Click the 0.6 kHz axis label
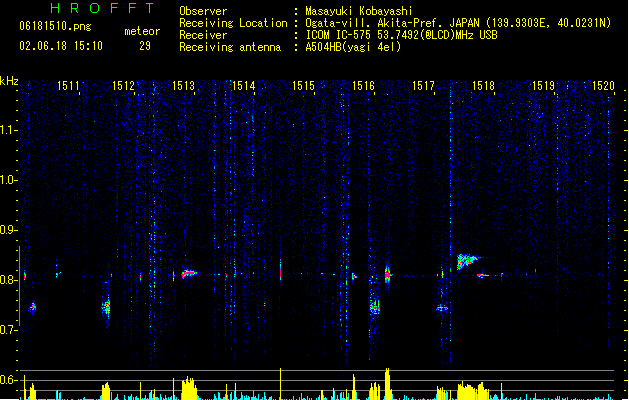Image resolution: width=629 pixels, height=400 pixels. [8, 380]
